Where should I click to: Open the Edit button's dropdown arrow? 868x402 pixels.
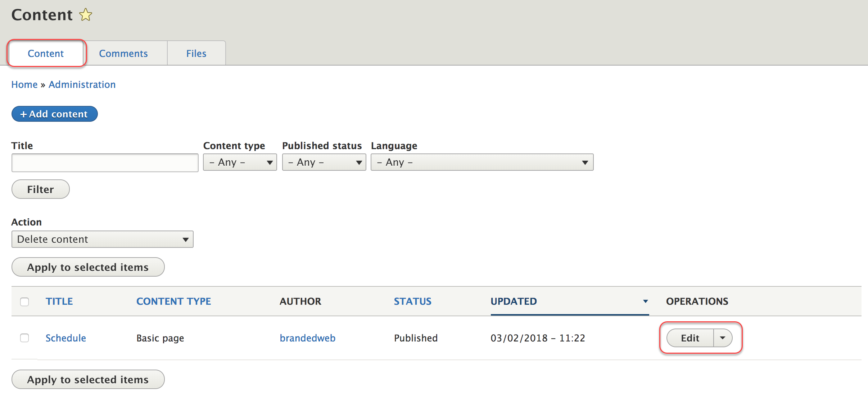point(723,338)
